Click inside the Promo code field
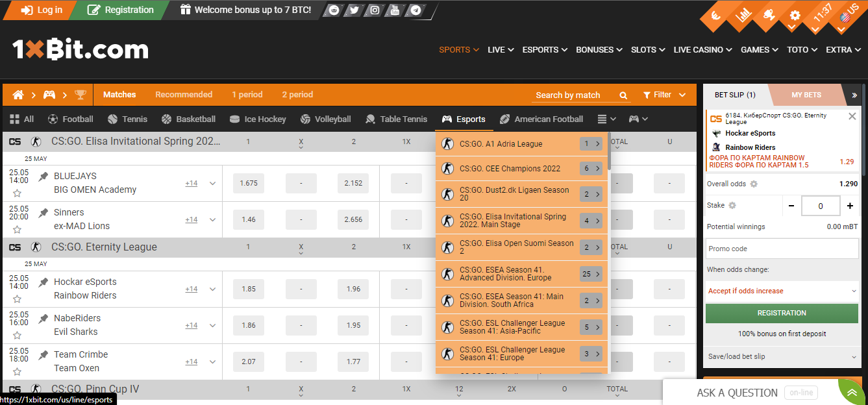868x405 pixels. click(782, 248)
